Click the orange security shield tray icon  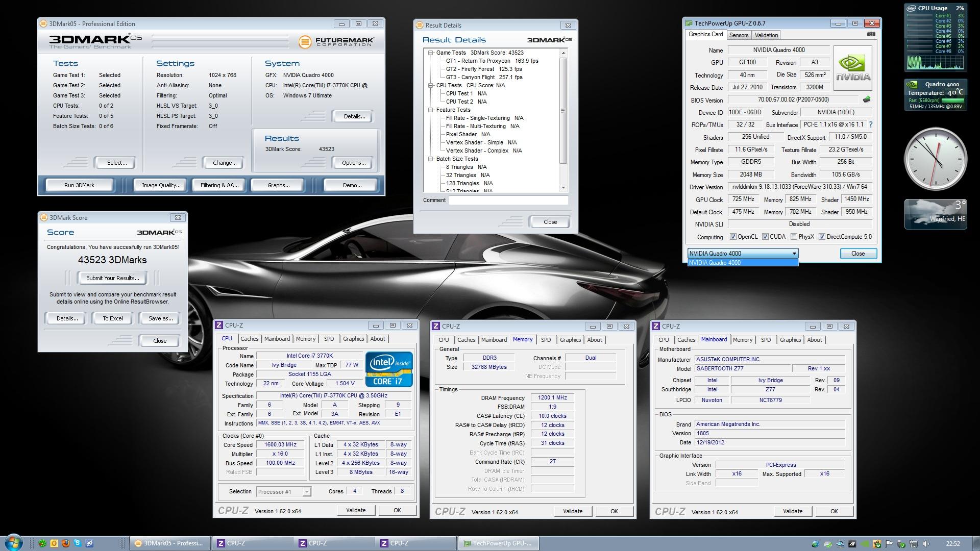[x=877, y=544]
